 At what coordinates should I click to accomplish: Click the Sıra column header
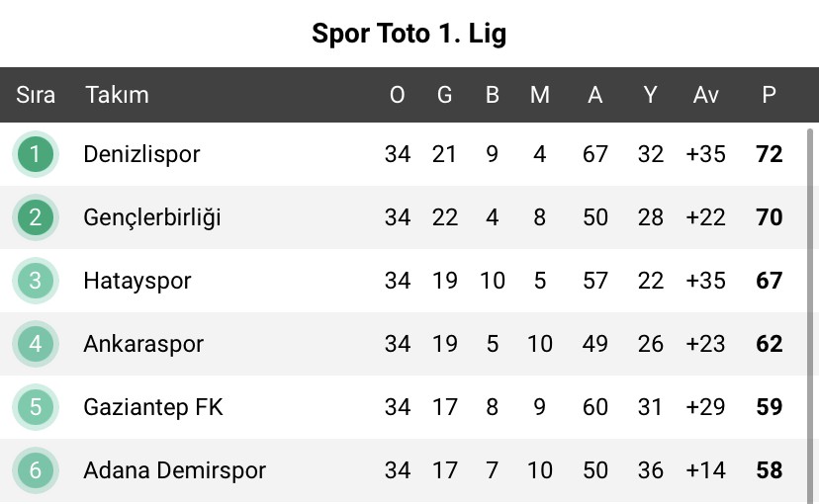tap(36, 95)
